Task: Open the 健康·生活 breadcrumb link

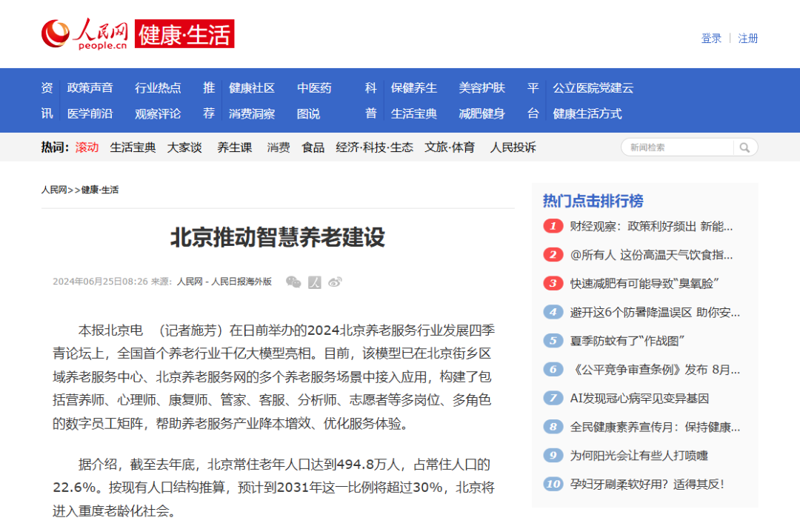Action: click(100, 190)
